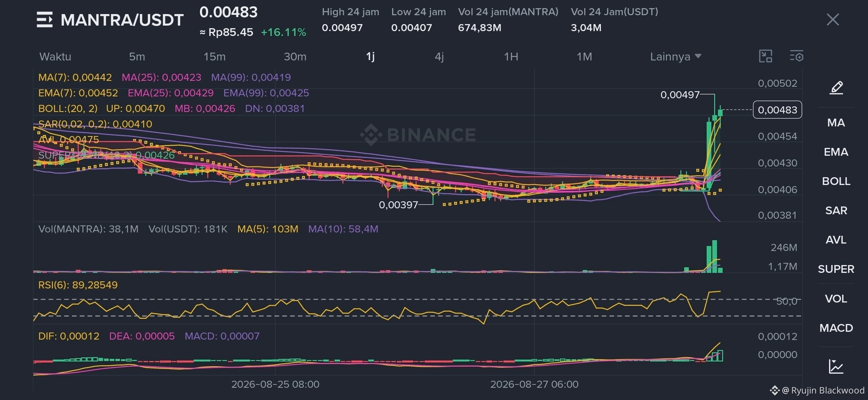This screenshot has width=868, height=400.
Task: Click the MA(25): 0,00423 legend label
Action: click(161, 77)
